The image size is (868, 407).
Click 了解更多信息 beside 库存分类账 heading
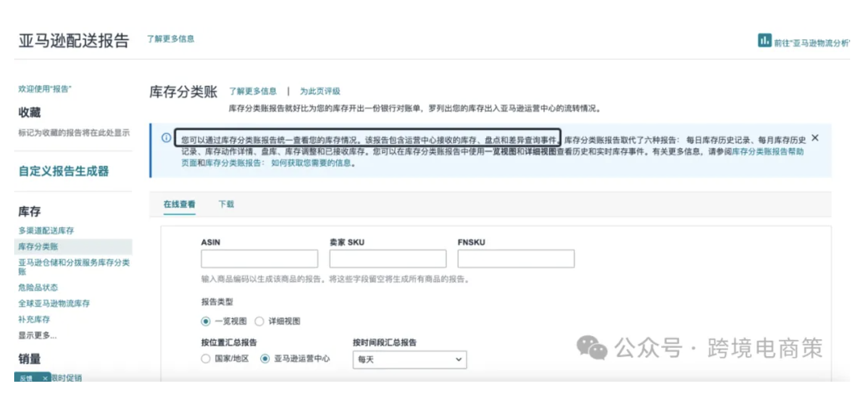[x=253, y=91]
